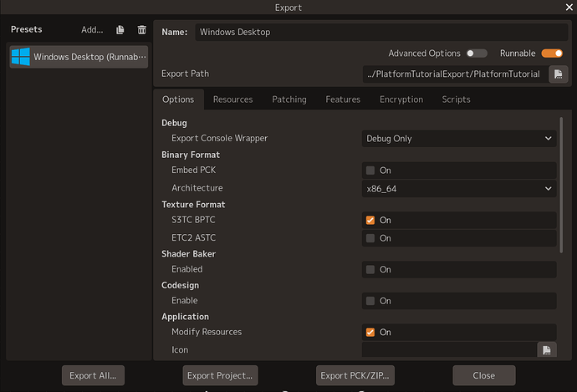Open the Patching tab

coord(289,99)
